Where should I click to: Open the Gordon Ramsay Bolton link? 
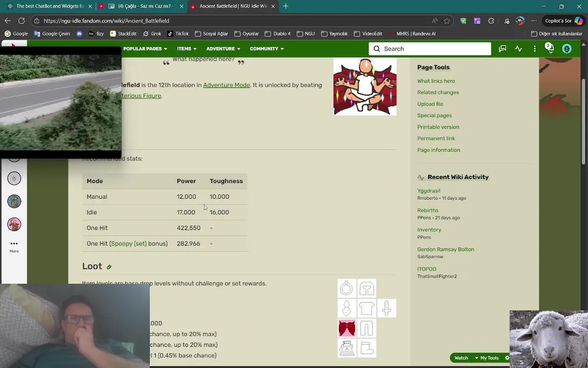click(446, 250)
